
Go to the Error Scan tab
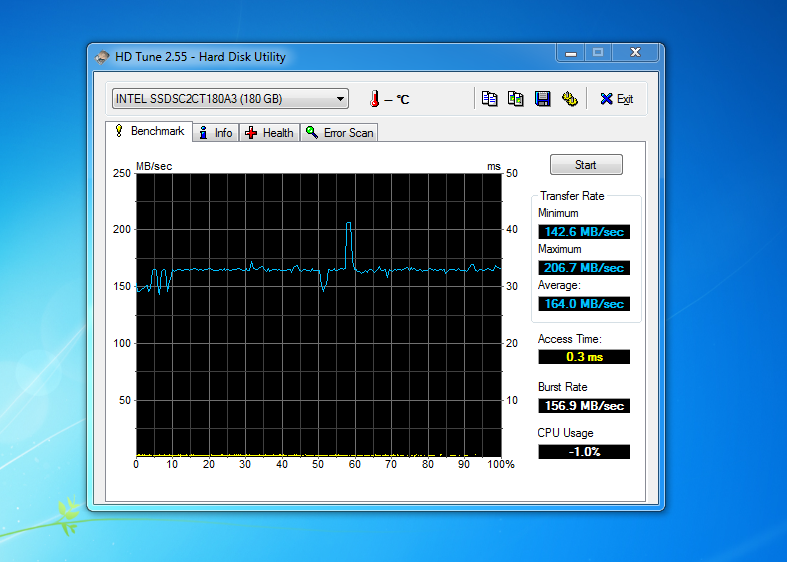point(339,133)
